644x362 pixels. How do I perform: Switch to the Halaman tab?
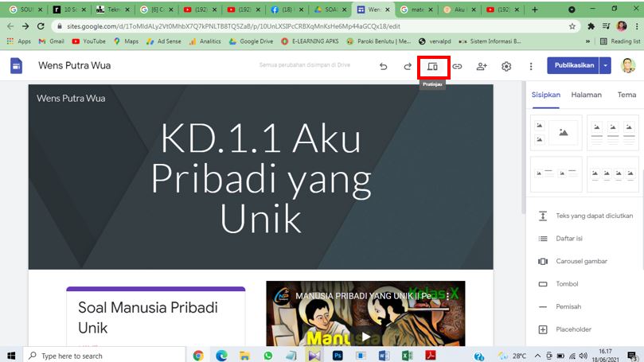point(587,95)
